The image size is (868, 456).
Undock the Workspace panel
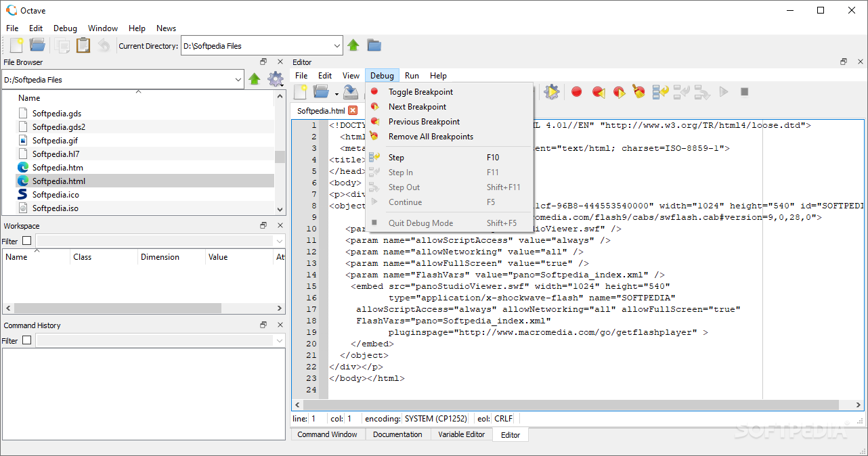(263, 226)
